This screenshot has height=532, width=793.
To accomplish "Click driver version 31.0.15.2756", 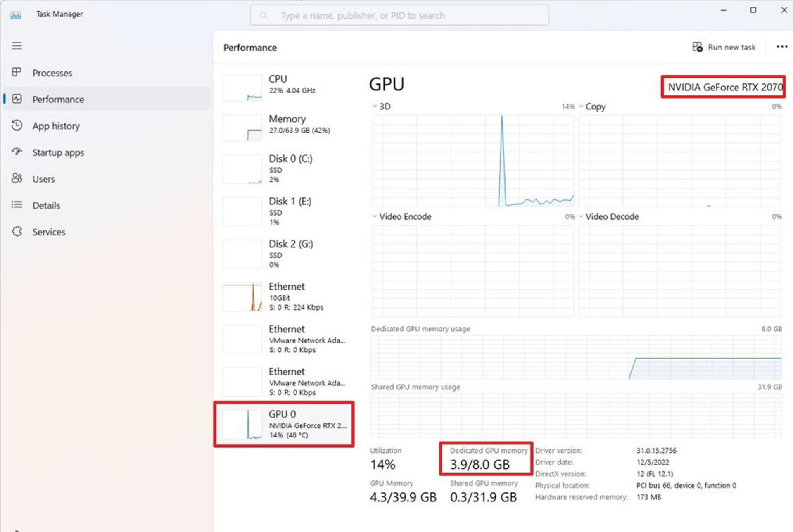I will (x=656, y=450).
